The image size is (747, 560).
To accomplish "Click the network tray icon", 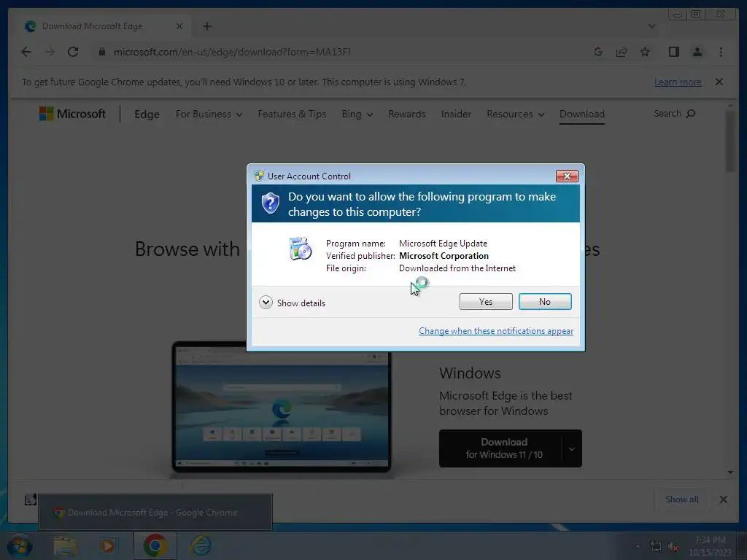I will [656, 547].
